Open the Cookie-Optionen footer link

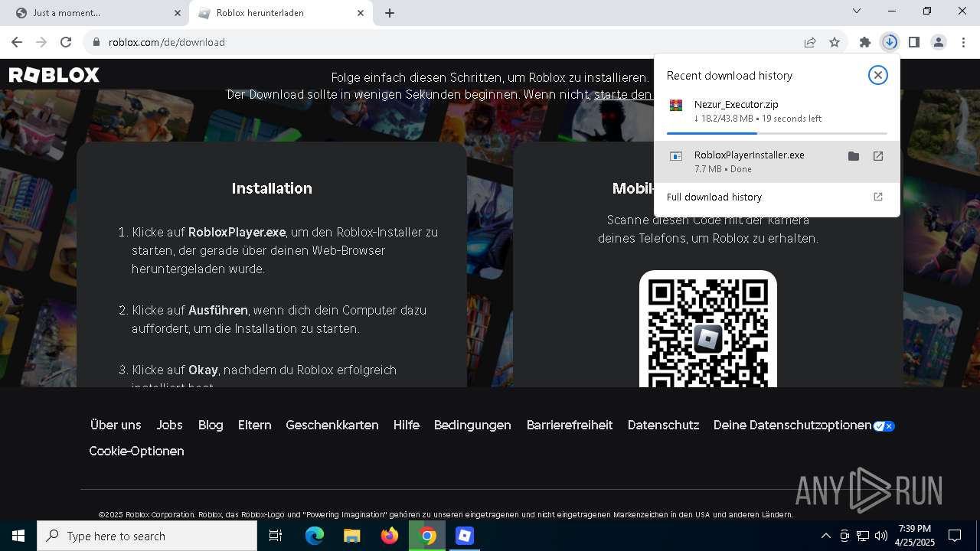pyautogui.click(x=136, y=452)
